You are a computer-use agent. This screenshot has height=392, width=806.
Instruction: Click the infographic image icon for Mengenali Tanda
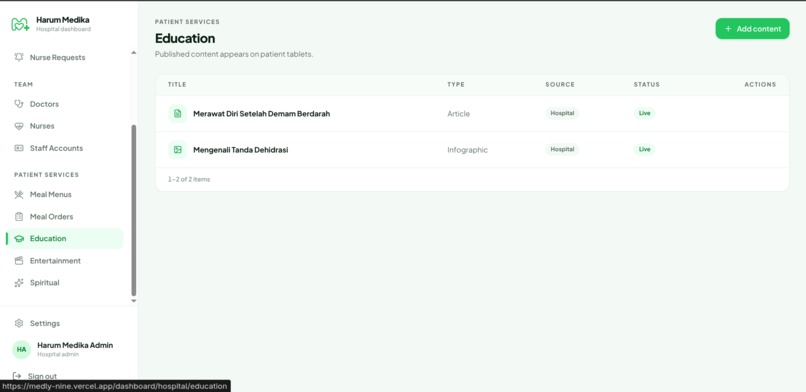[177, 150]
